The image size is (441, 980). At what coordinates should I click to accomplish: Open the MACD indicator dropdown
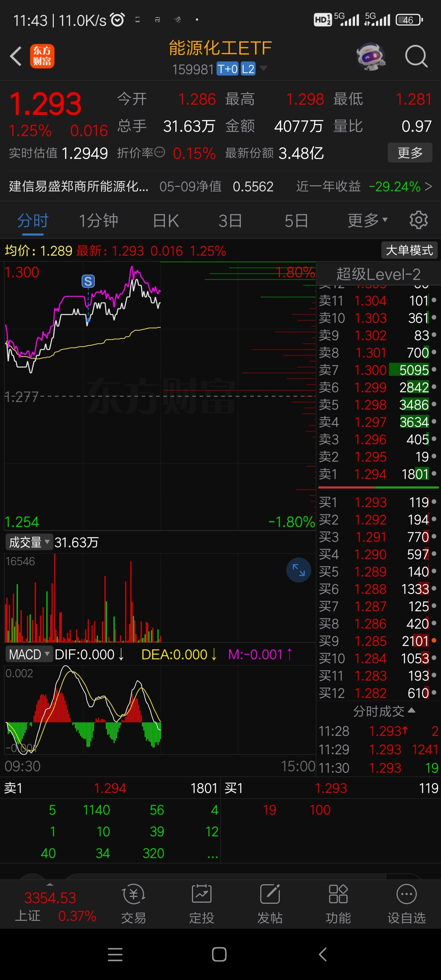point(29,654)
